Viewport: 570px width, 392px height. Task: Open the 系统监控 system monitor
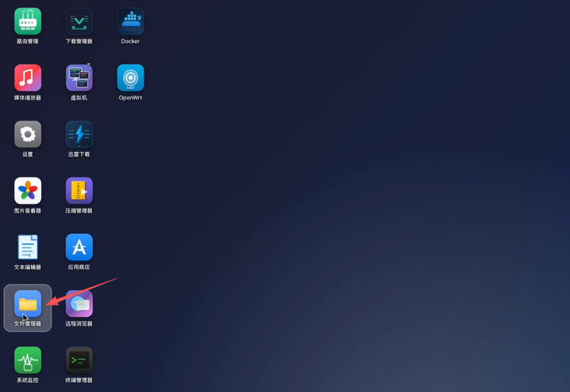coord(27,360)
